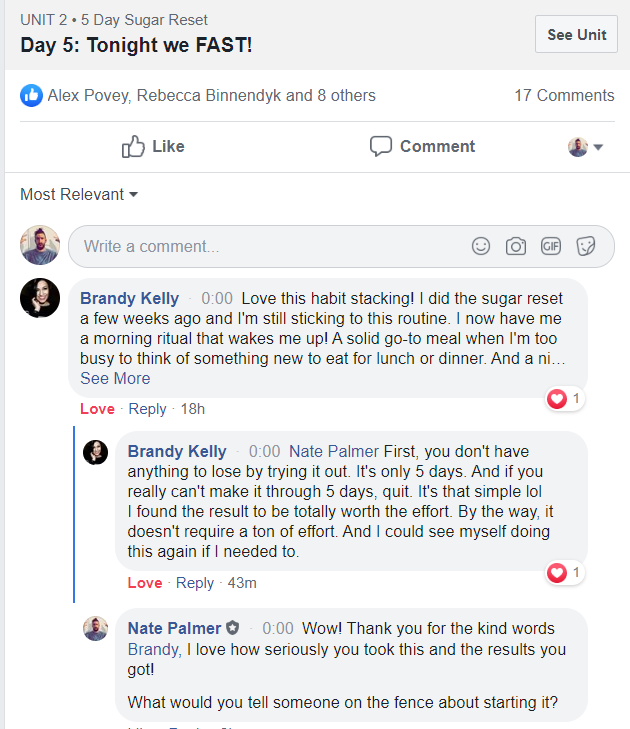This screenshot has height=729, width=630.
Task: Open the 17 Comments link
Action: (564, 96)
